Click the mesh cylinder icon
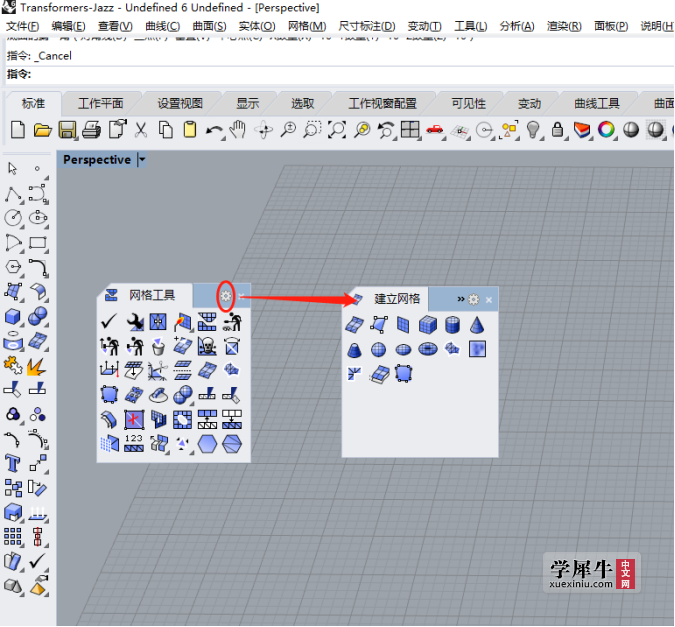 [x=452, y=325]
